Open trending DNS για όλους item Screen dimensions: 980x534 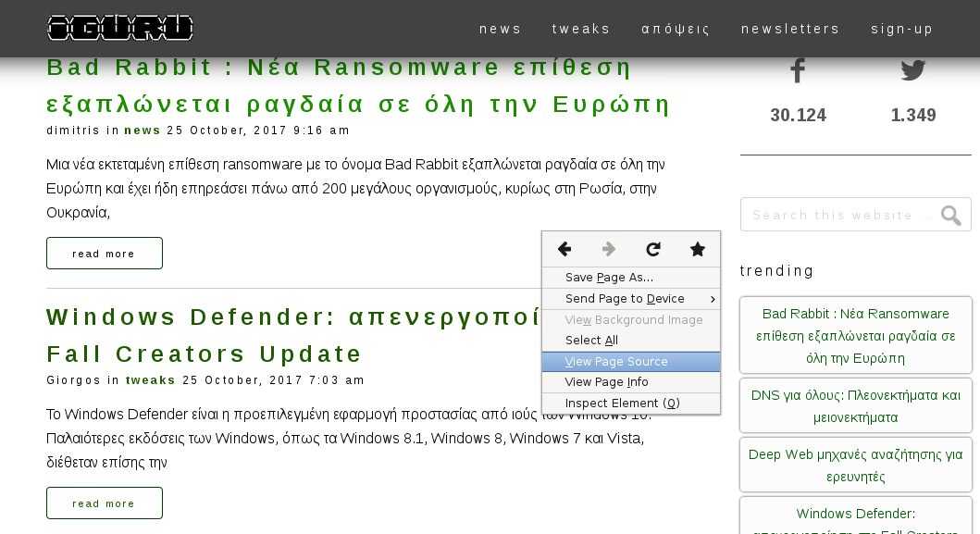tap(856, 405)
